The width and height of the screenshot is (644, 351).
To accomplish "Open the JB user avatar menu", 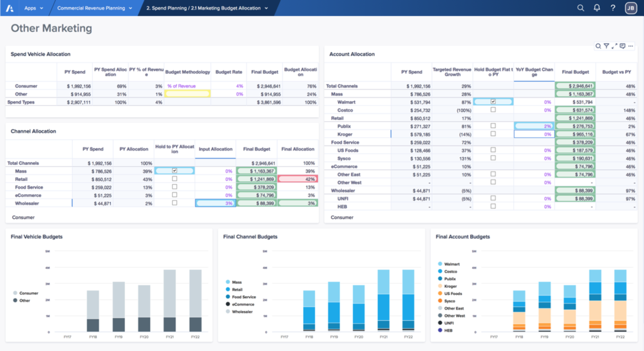I will tap(630, 8).
